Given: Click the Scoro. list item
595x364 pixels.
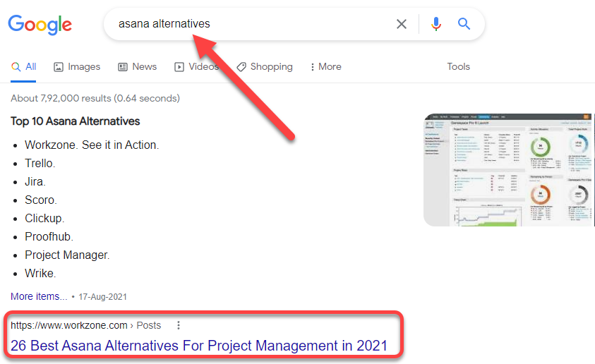Looking at the screenshot, I should [41, 200].
